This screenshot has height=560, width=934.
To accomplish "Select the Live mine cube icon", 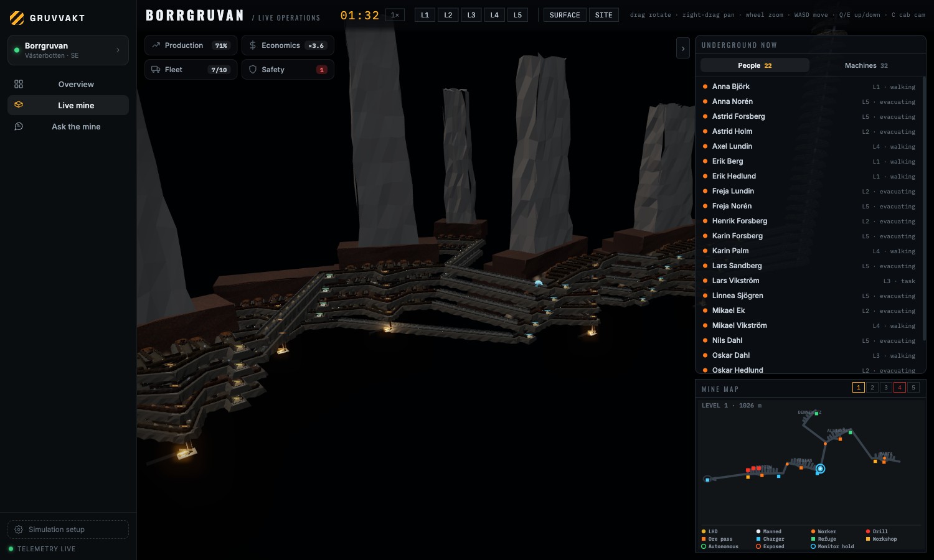I will tap(19, 105).
